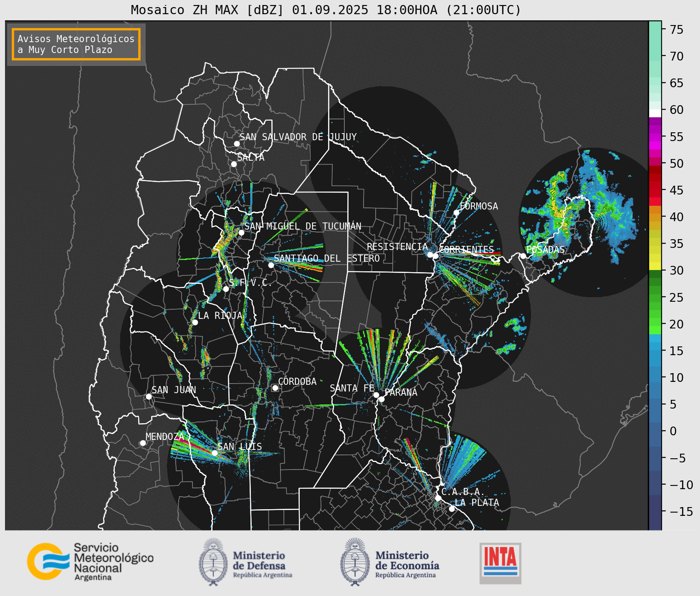Image resolution: width=700 pixels, height=596 pixels.
Task: Click the Santa Fe city dot
Action: (x=376, y=395)
